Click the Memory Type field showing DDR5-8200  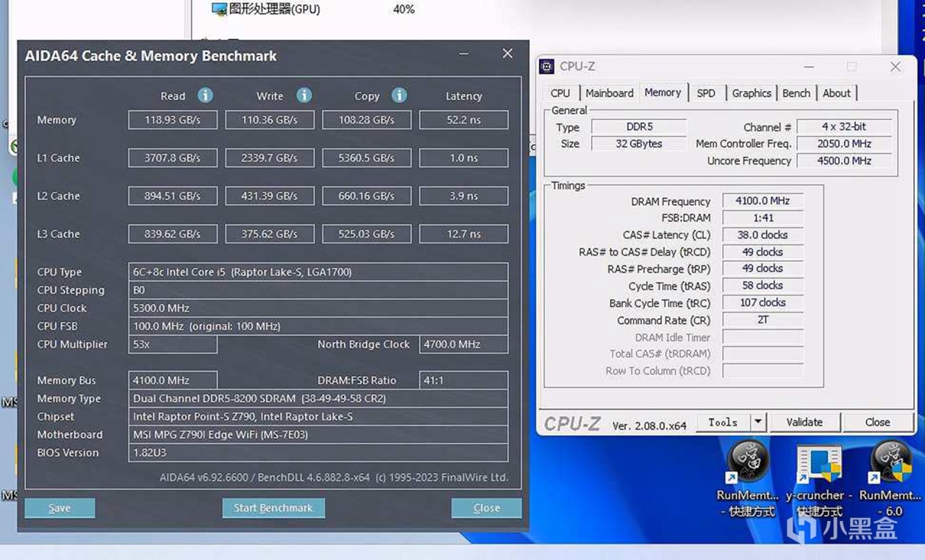pos(318,399)
